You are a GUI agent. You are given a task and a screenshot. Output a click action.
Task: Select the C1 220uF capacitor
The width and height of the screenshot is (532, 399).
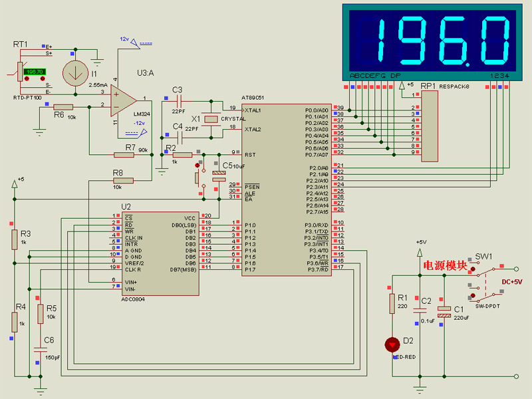coord(444,312)
